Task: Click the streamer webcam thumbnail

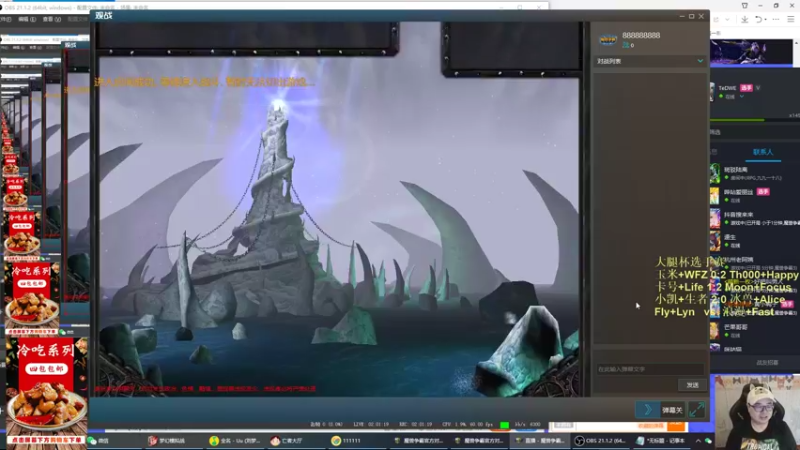Action: point(757,412)
